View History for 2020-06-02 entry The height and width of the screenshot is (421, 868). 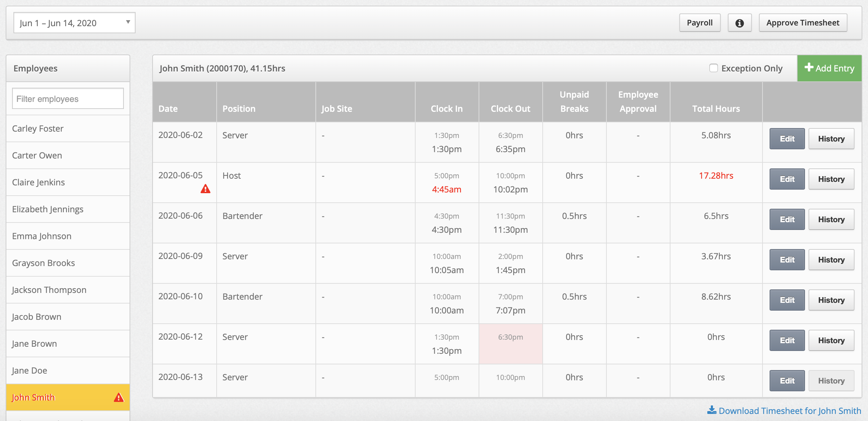point(831,139)
